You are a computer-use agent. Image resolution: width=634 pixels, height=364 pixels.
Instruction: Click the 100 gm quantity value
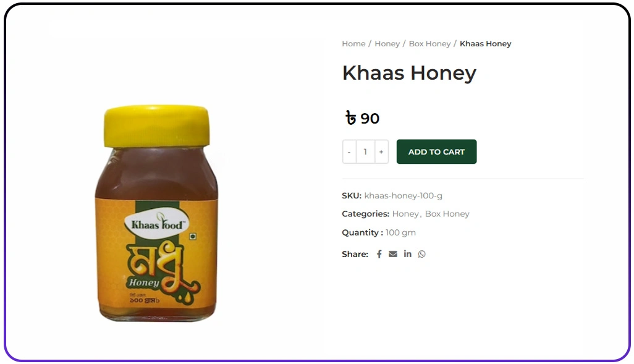coord(400,232)
